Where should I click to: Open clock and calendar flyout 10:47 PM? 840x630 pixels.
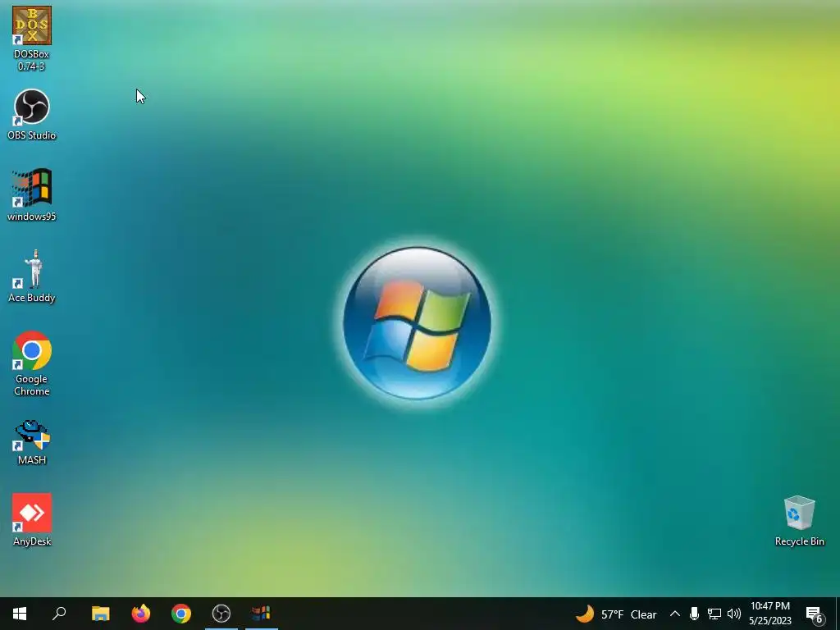click(x=769, y=614)
